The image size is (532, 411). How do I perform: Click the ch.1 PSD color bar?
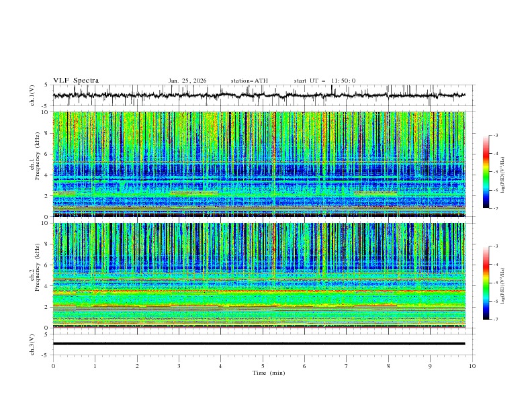(x=486, y=172)
